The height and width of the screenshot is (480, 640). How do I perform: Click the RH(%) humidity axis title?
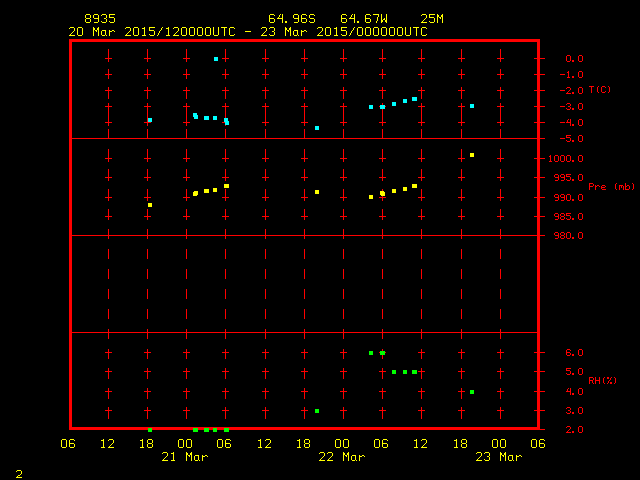click(602, 380)
